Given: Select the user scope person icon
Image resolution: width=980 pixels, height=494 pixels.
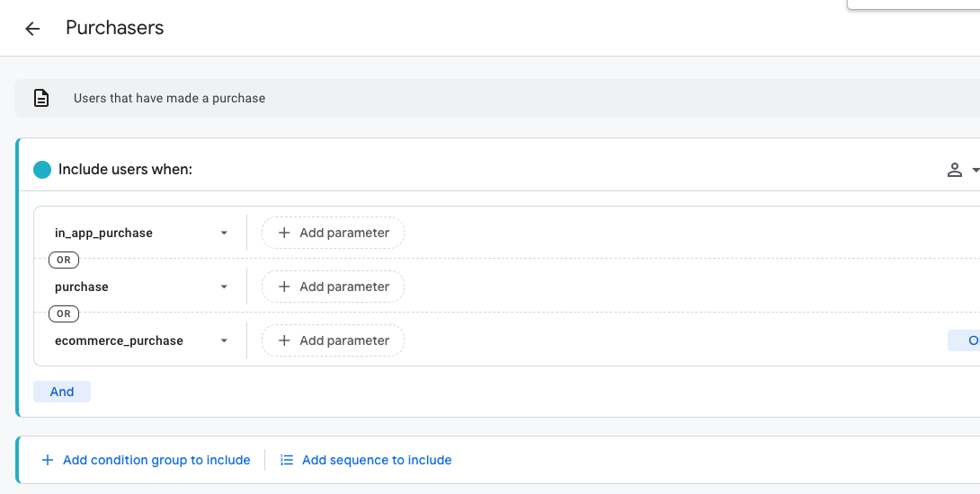Looking at the screenshot, I should pos(954,170).
